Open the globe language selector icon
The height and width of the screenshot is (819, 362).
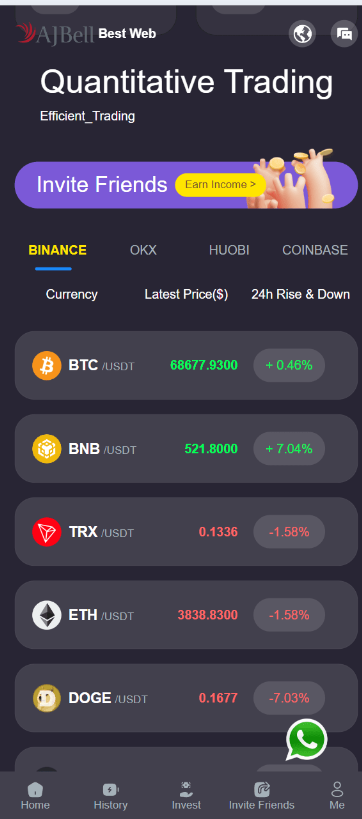tap(302, 34)
